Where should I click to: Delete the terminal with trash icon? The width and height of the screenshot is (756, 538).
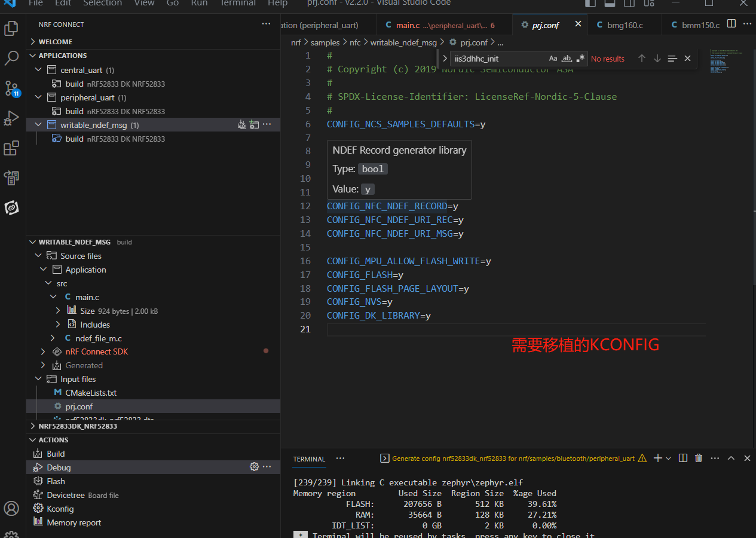[699, 458]
